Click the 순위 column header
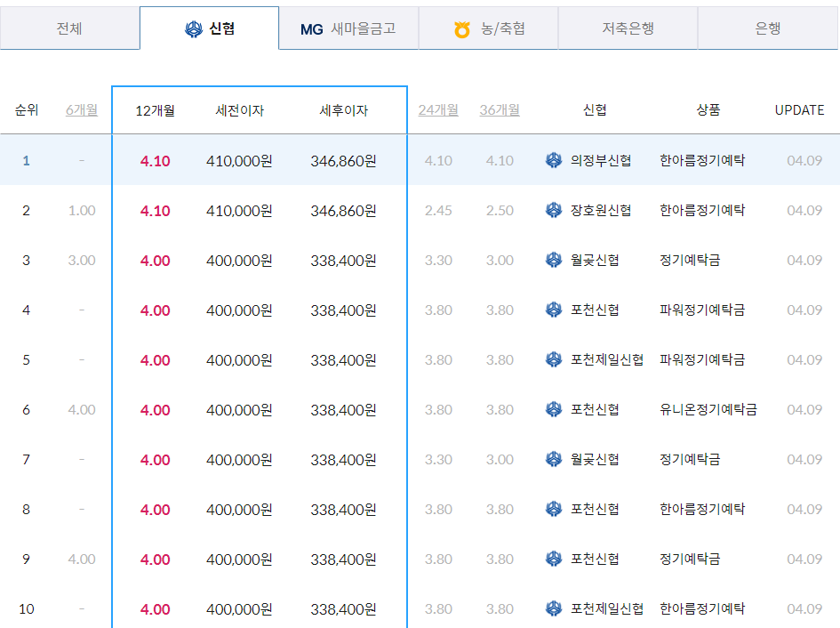The image size is (840, 628). click(x=27, y=110)
